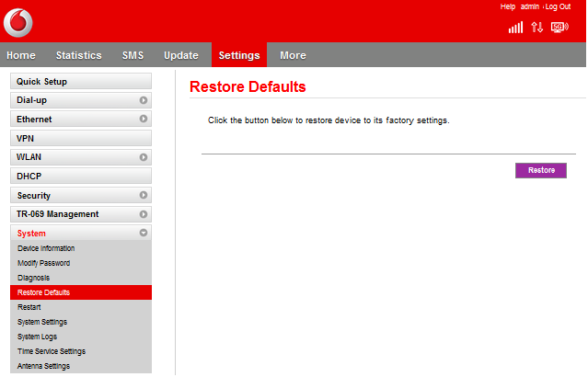Select the Settings tab

tap(239, 55)
